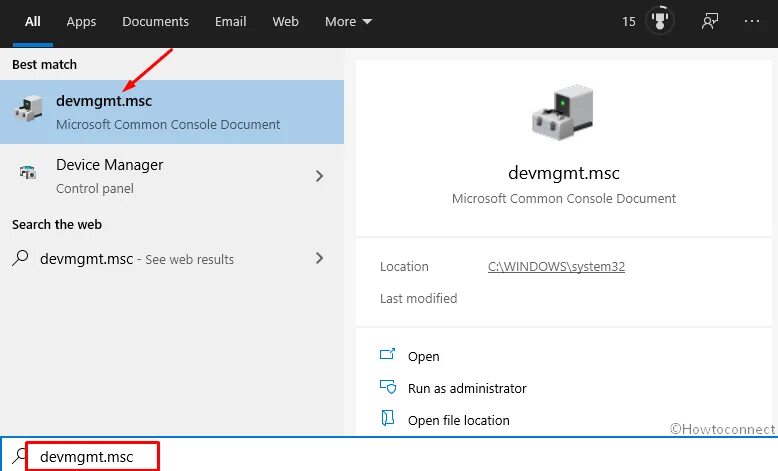Open the rewards medal icon
Viewport: 778px width, 471px height.
[660, 21]
